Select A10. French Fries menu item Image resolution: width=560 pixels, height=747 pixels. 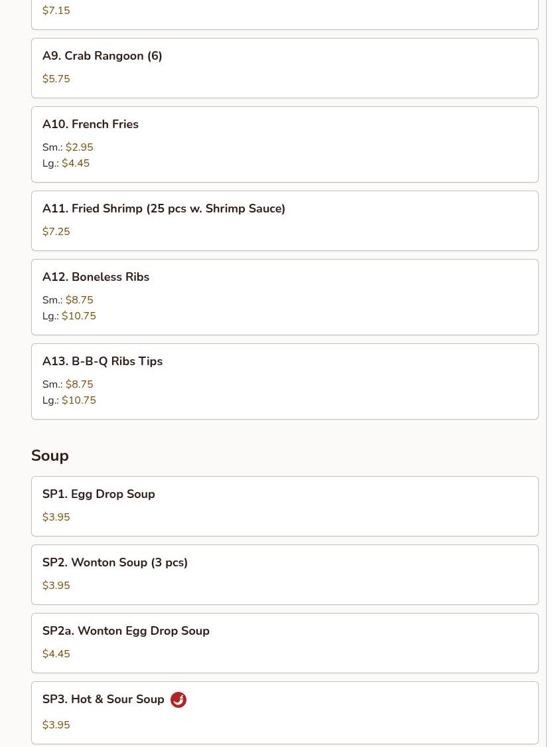pyautogui.click(x=285, y=144)
